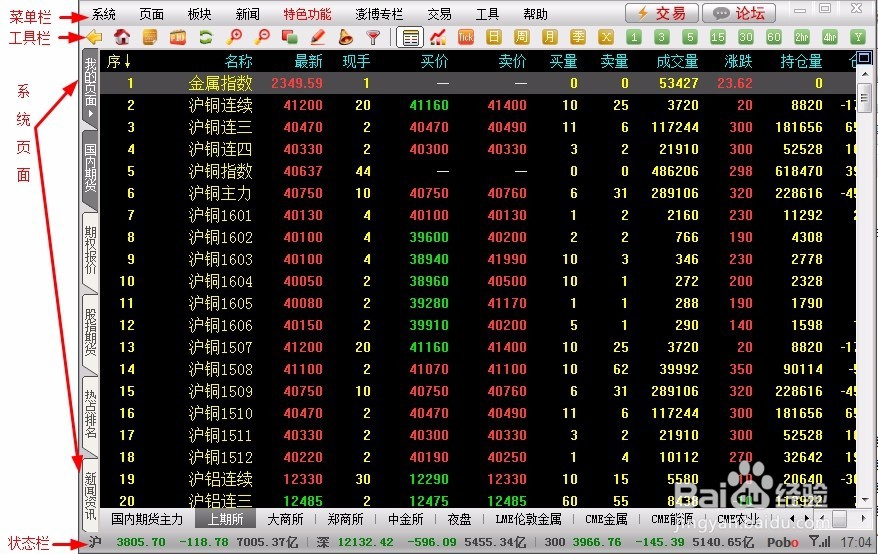Open the 页面 menu
Image resolution: width=878 pixels, height=554 pixels.
(x=152, y=14)
